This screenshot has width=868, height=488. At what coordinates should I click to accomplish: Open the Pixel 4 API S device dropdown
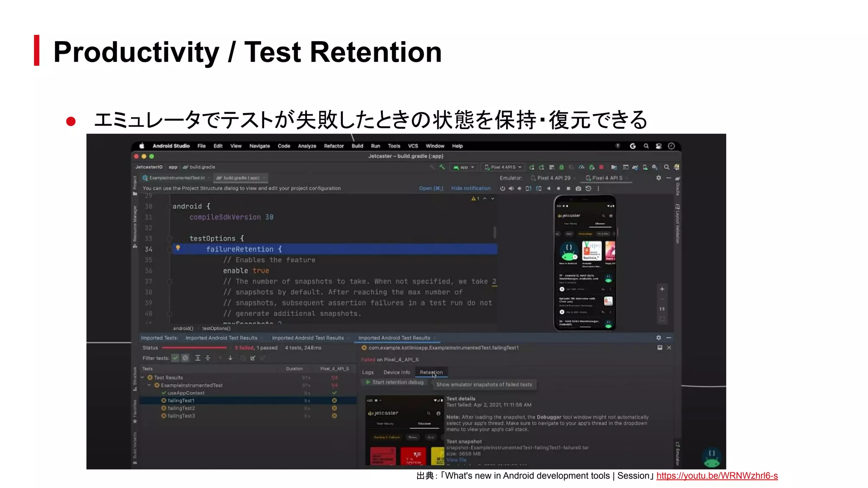[503, 167]
